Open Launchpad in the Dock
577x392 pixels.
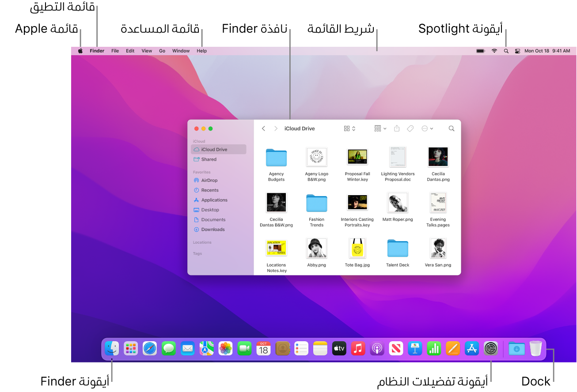pyautogui.click(x=130, y=348)
